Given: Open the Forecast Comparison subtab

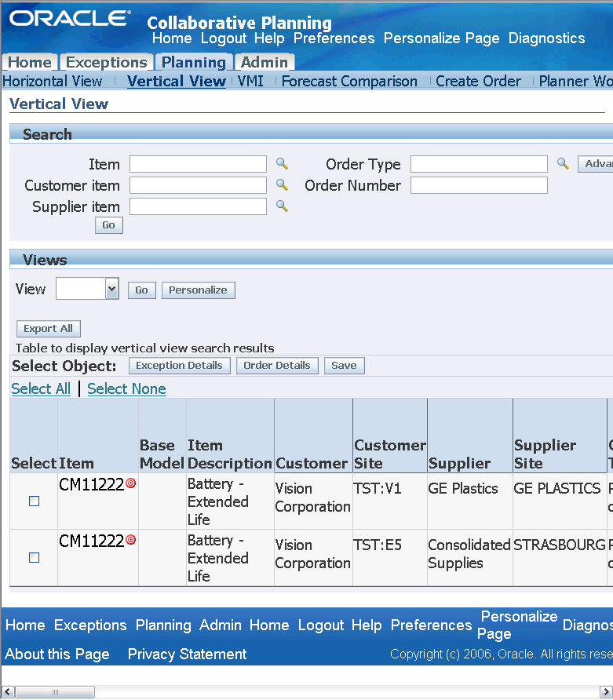Looking at the screenshot, I should (x=349, y=82).
